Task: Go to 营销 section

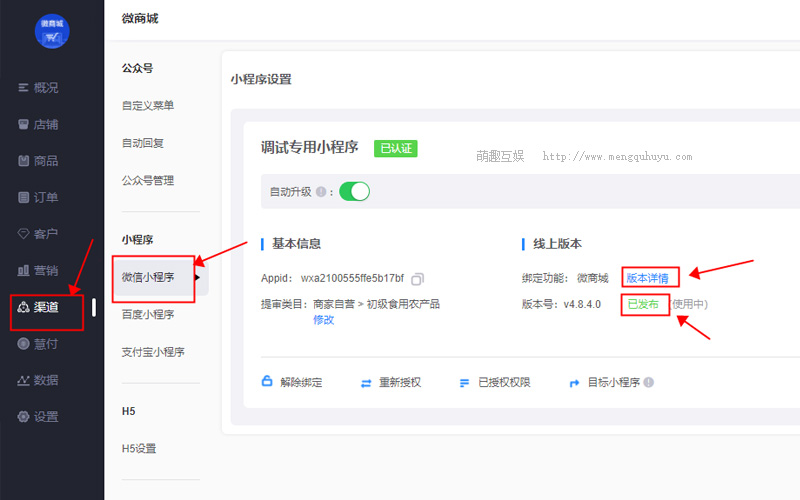Action: tap(46, 270)
